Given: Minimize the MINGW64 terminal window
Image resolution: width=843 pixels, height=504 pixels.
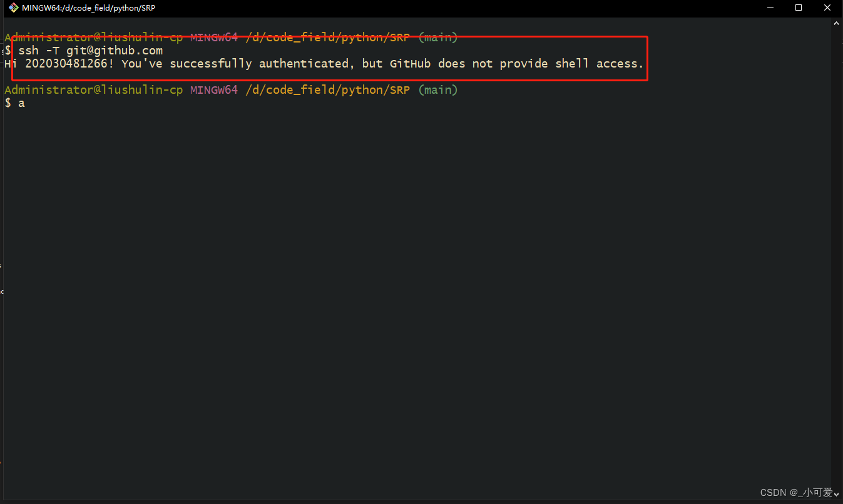Looking at the screenshot, I should click(x=770, y=8).
